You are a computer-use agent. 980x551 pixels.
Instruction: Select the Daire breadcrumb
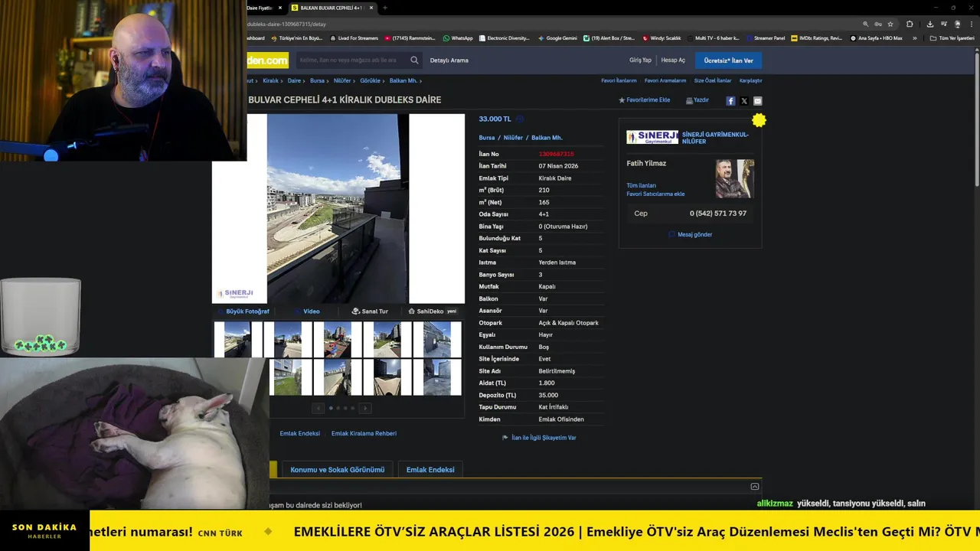tap(294, 80)
